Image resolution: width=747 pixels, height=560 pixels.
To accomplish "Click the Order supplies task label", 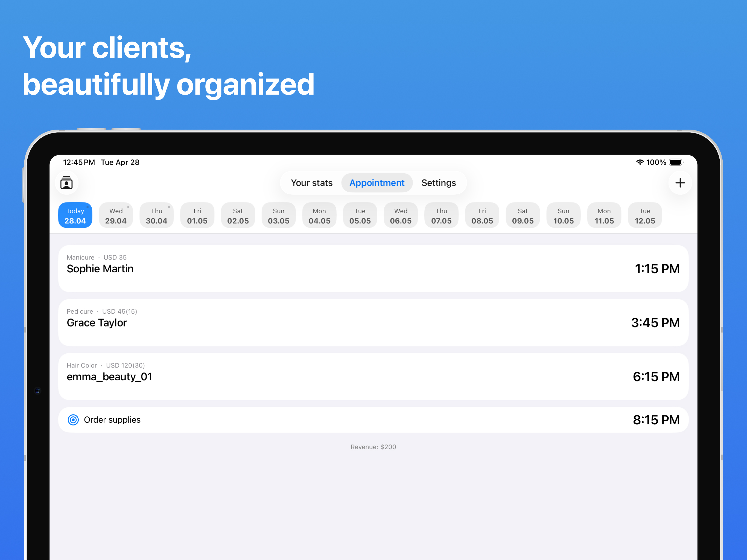I will [112, 420].
